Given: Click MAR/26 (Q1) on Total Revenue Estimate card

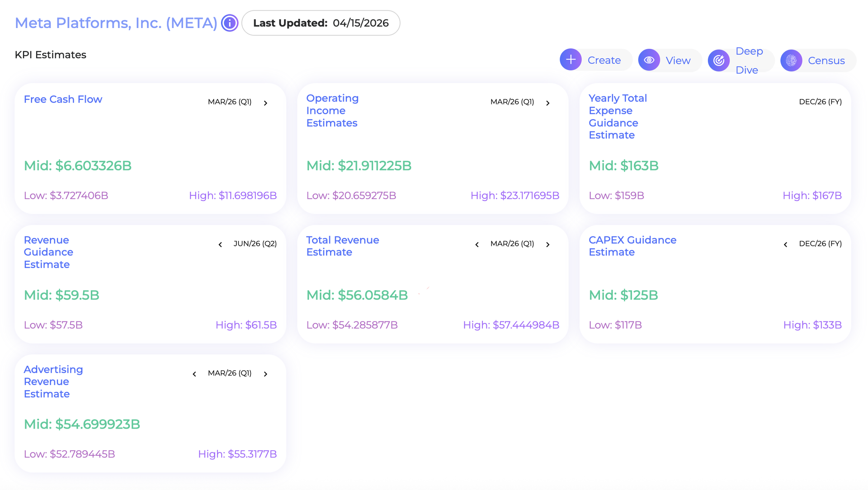Looking at the screenshot, I should (512, 244).
